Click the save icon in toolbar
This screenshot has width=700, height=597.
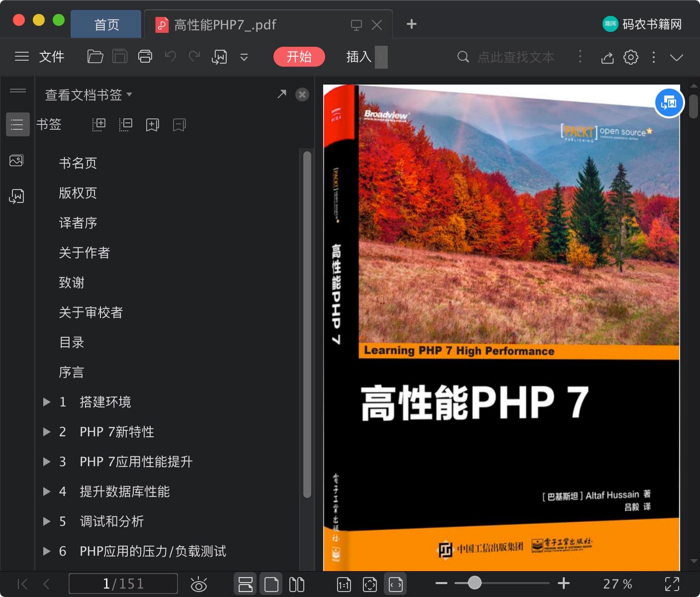click(x=120, y=57)
